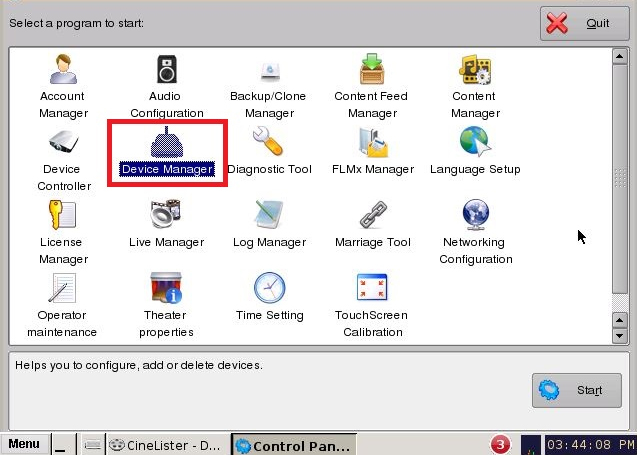
Task: Open the taskbar Menu button
Action: coord(25,444)
